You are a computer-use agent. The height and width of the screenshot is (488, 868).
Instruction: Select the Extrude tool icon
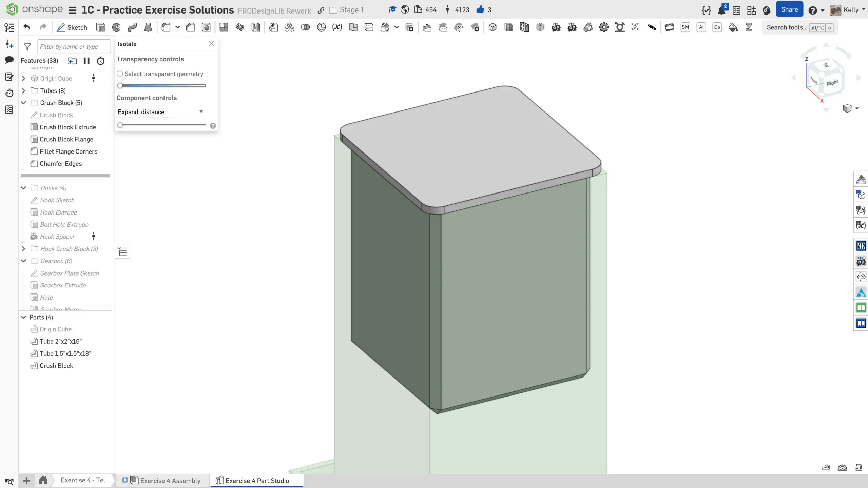click(x=100, y=27)
